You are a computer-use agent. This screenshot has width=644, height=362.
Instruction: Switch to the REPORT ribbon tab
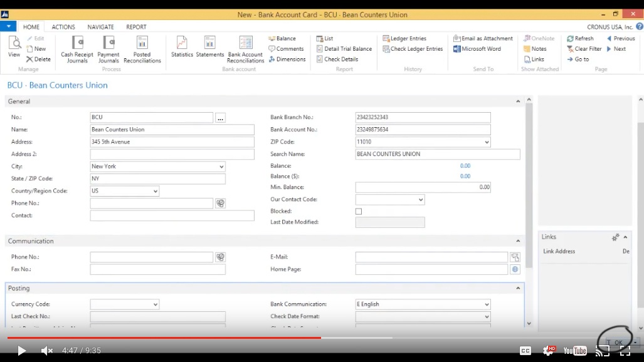[x=136, y=27]
